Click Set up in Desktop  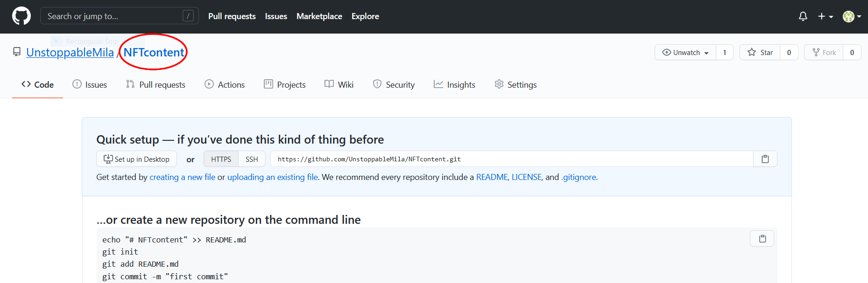pos(136,159)
